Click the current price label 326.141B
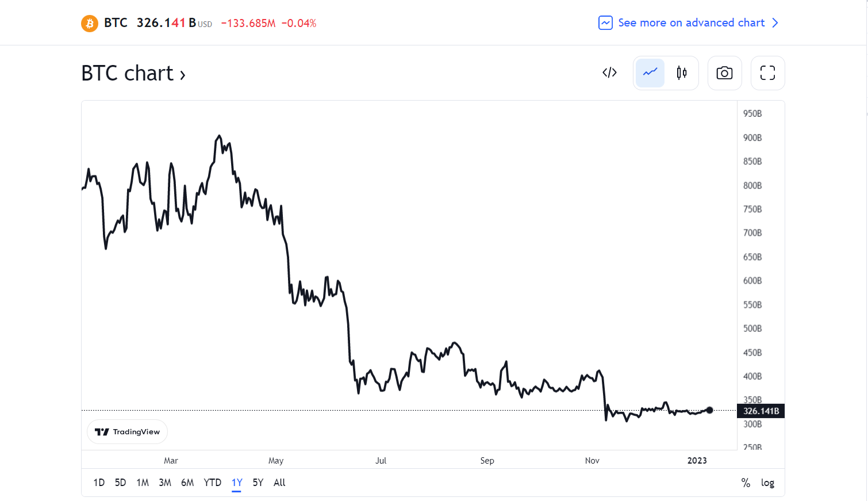Viewport: 868px width, 501px height. pos(760,411)
